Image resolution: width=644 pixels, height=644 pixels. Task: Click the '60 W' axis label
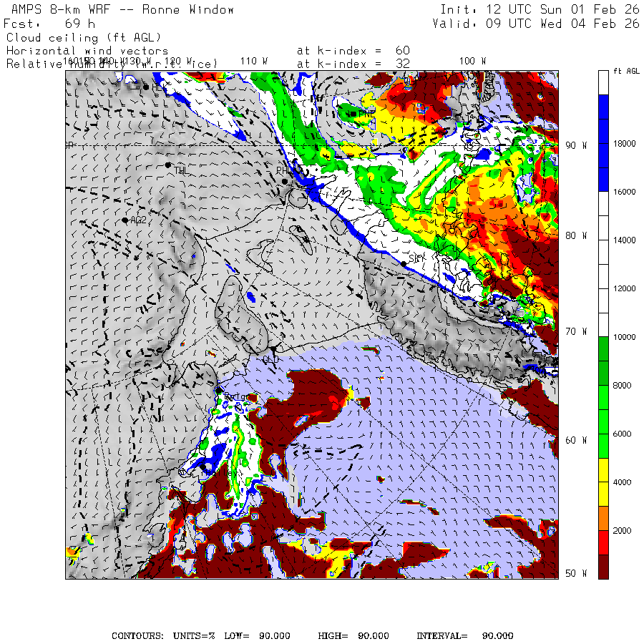tap(576, 440)
